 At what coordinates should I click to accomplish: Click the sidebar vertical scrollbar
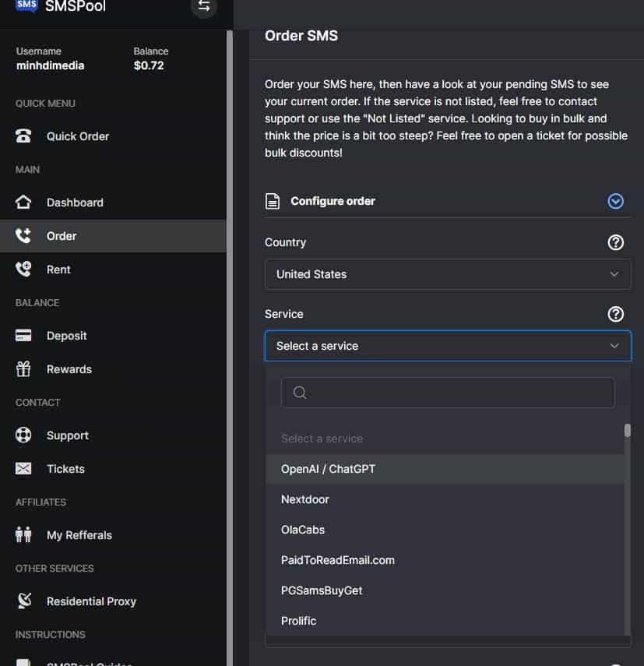[230, 348]
